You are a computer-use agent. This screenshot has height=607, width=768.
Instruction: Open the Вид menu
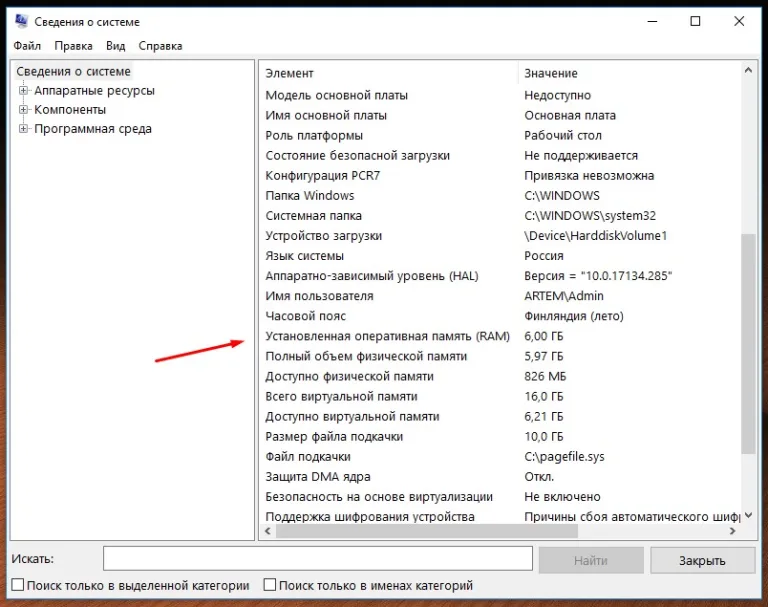click(x=116, y=46)
